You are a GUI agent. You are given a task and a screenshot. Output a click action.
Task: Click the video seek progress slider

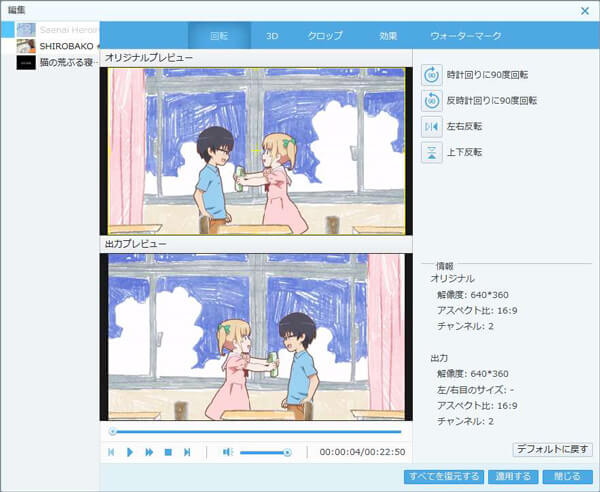256,432
